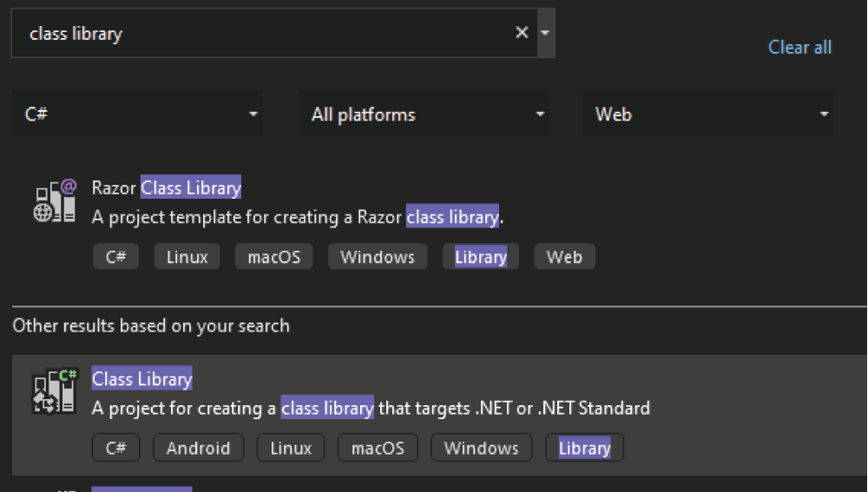
Task: Select the Class Library template title
Action: (141, 378)
